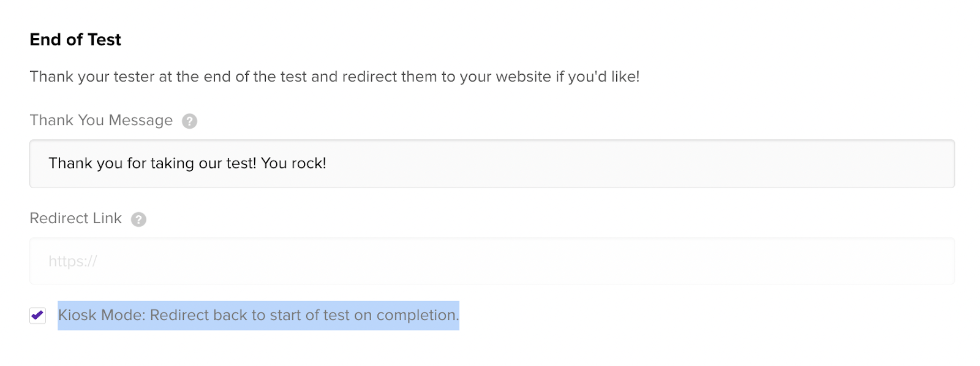The height and width of the screenshot is (366, 980).
Task: Click the Thank You Message label
Action: coord(101,120)
